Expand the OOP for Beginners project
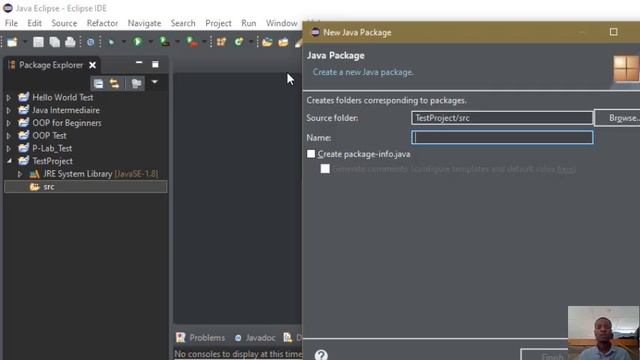This screenshot has width=640, height=360. pos(9,123)
